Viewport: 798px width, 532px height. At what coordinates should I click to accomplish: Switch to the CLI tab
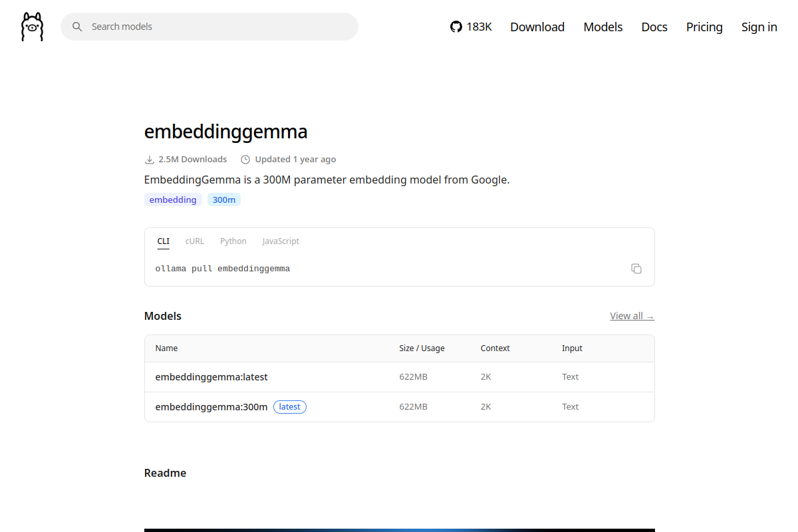(164, 241)
